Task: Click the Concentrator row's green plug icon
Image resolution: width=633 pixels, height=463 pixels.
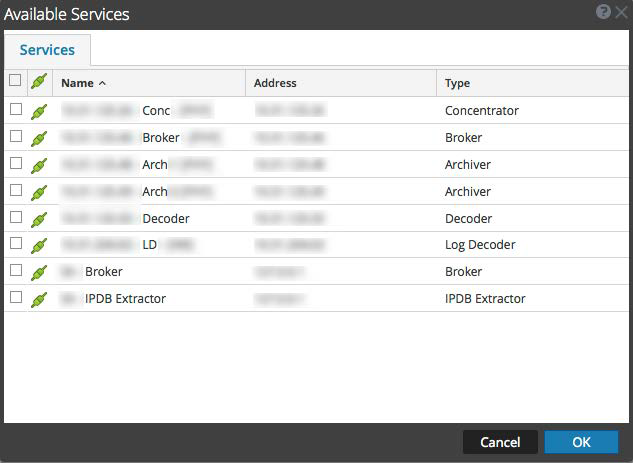Action: (39, 111)
